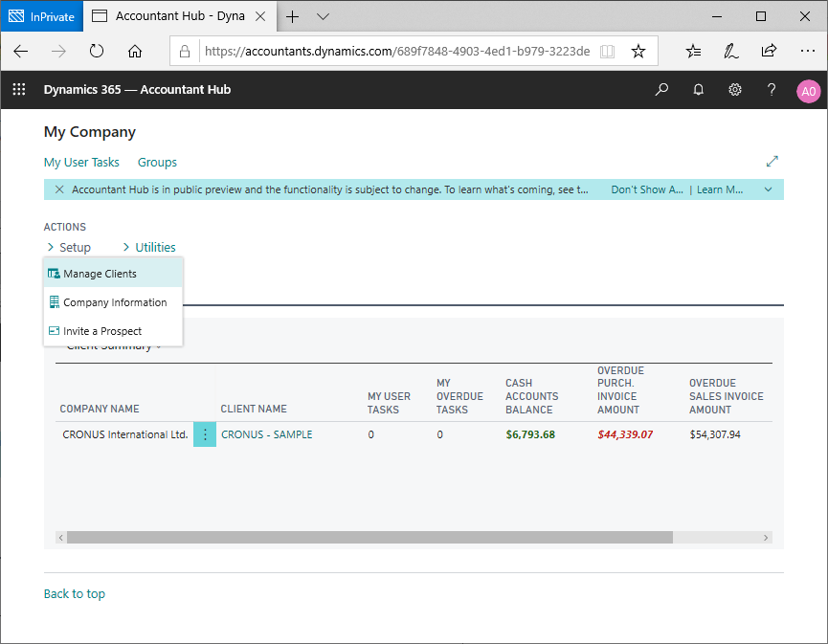828x644 pixels.
Task: Add this page to favorites with the star
Action: [x=638, y=52]
